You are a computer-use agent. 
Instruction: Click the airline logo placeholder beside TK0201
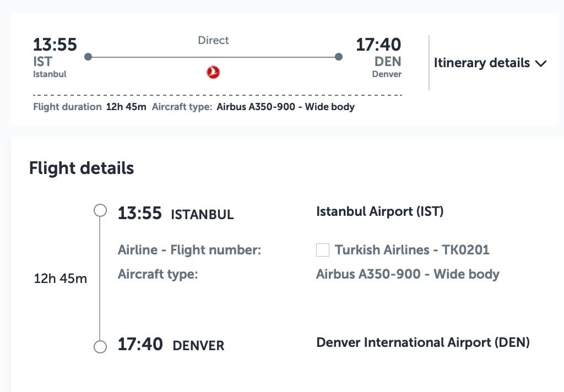tap(323, 251)
